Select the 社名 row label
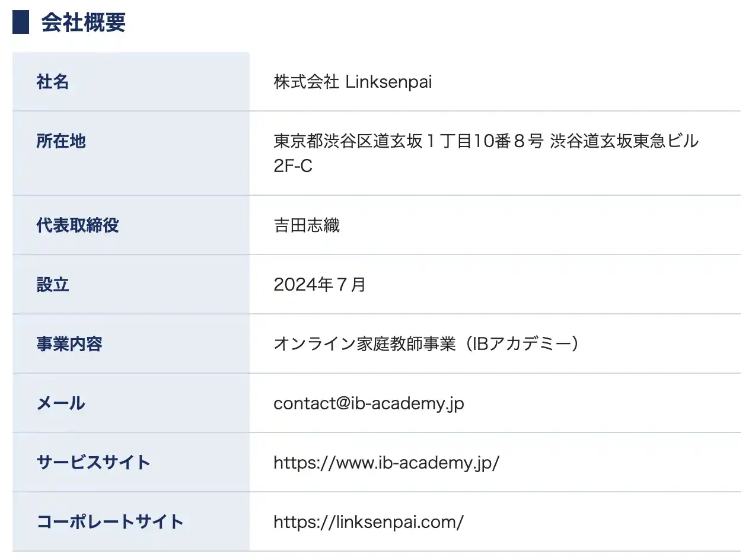The height and width of the screenshot is (560, 752). pos(53,82)
